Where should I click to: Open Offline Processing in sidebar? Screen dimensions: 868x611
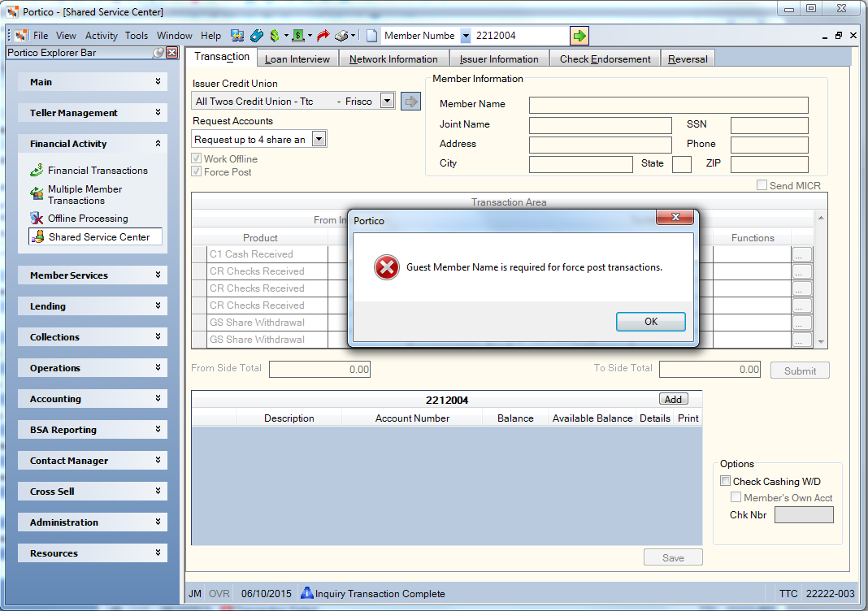(79, 219)
